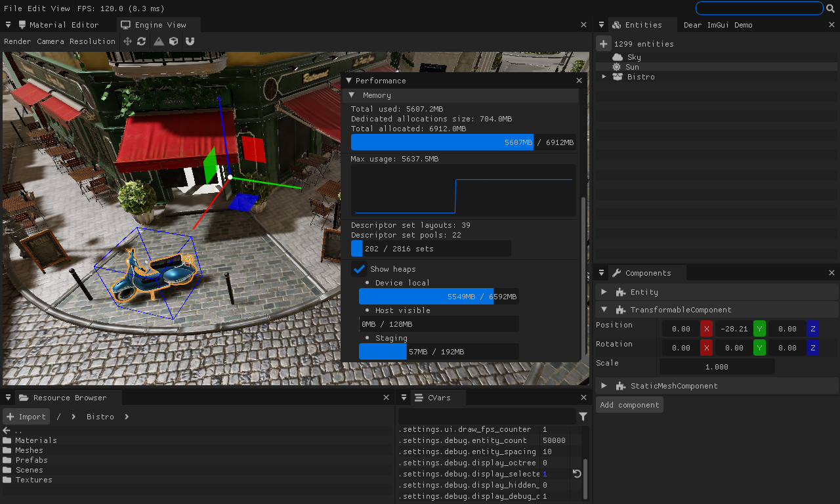This screenshot has height=504, width=840.
Task: Collapse the Performance window
Action: 348,81
